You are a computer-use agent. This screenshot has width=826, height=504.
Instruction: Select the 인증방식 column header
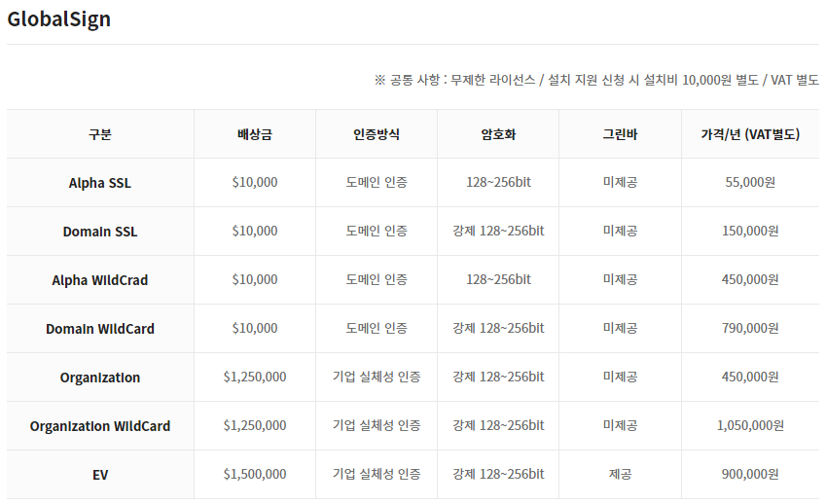click(x=377, y=134)
